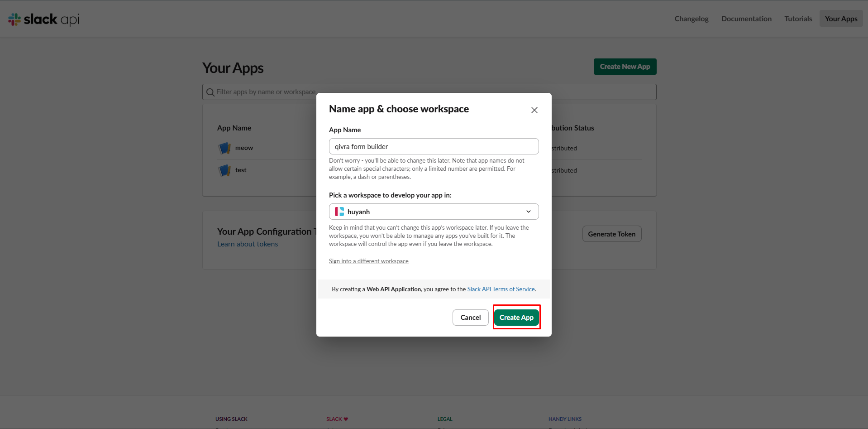Expand the workspace dropdown chevron
Image resolution: width=868 pixels, height=429 pixels.
click(x=528, y=212)
